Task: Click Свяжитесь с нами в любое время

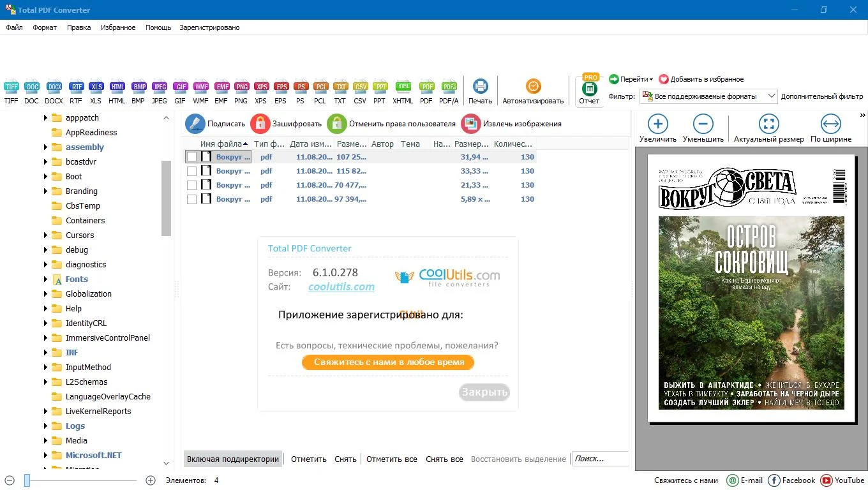Action: point(388,362)
